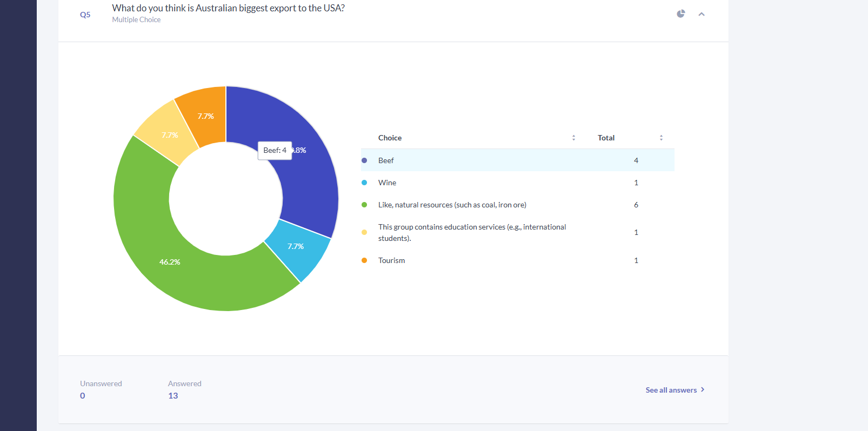Select the Beef row in the table

518,160
